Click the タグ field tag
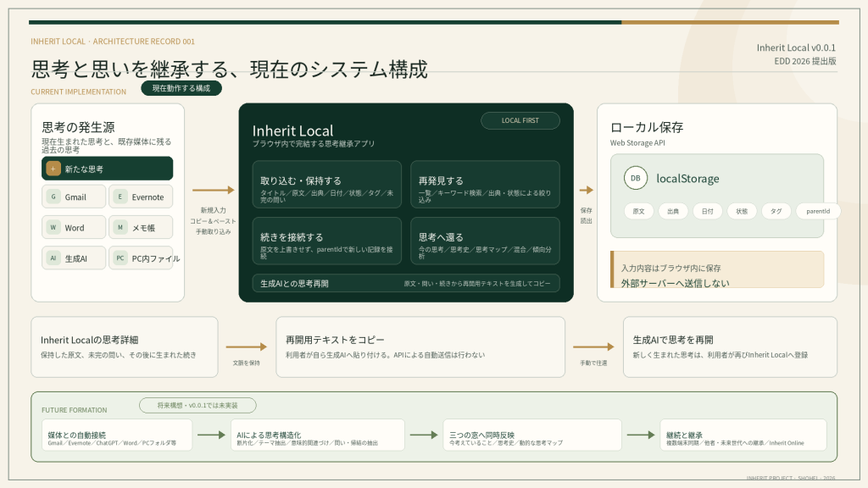Screen dimensions: 868x488 [x=776, y=211]
